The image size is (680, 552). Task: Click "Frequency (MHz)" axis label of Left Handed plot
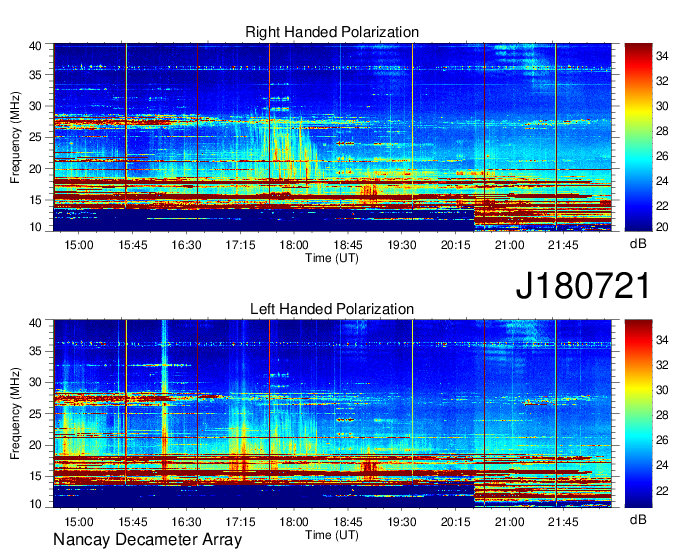pos(15,414)
